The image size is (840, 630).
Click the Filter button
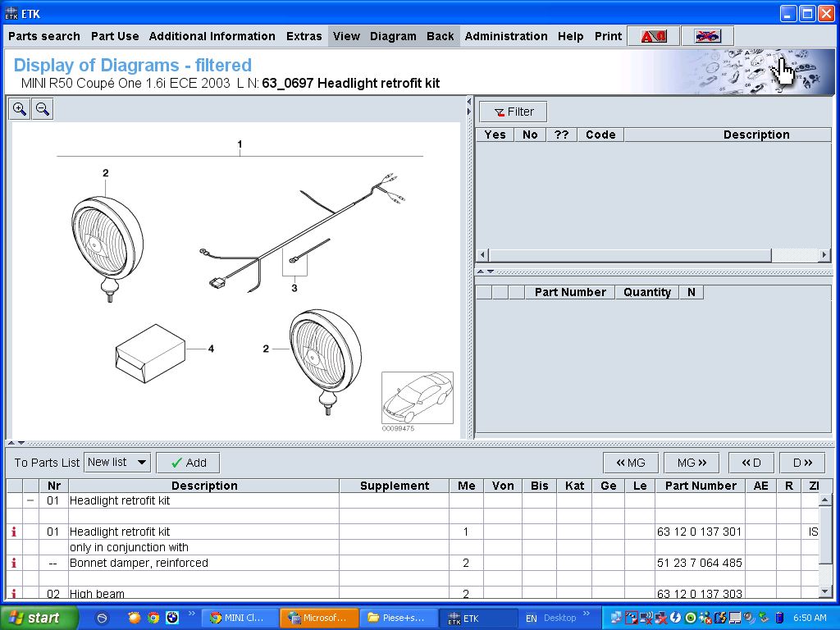point(514,112)
